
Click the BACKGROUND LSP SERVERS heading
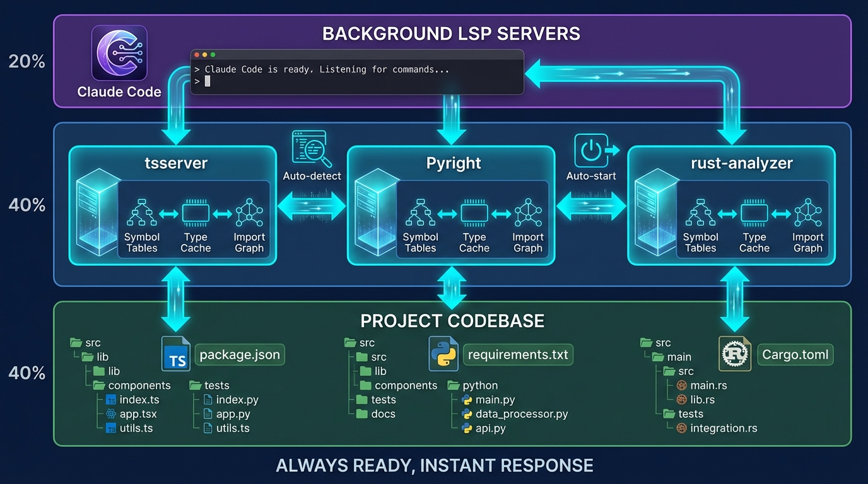click(451, 33)
